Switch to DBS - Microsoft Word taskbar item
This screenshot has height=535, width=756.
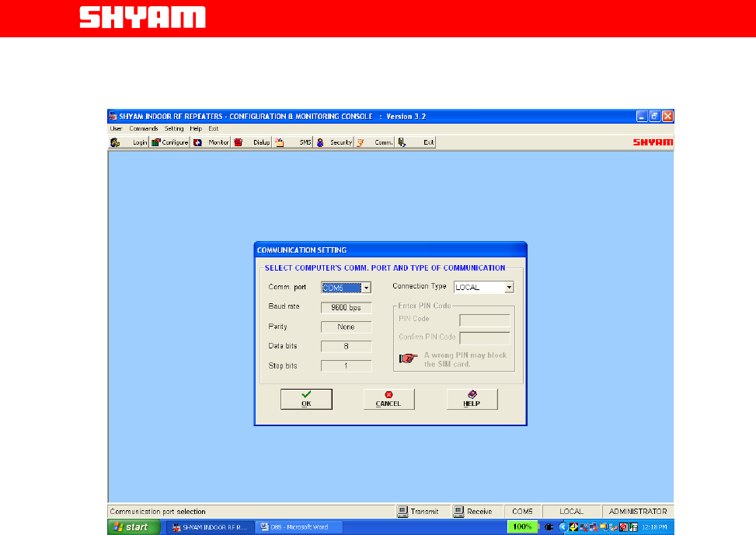pyautogui.click(x=299, y=527)
